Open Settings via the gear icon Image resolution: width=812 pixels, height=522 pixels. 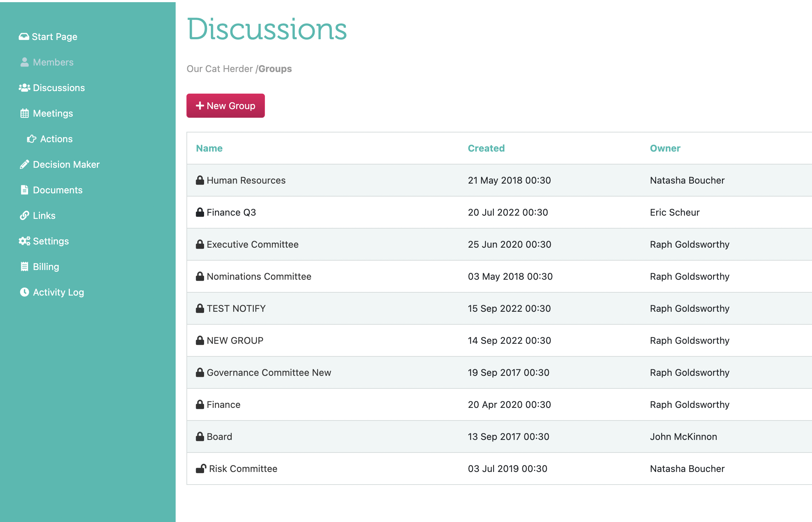point(24,241)
